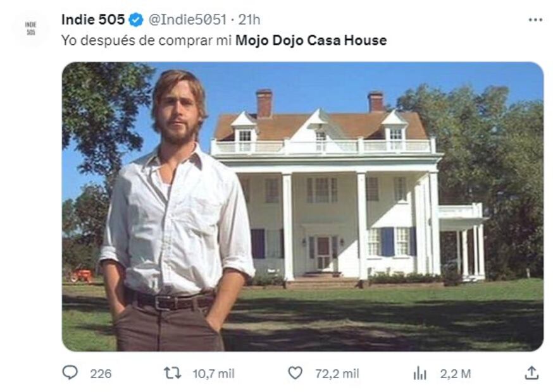The width and height of the screenshot is (553, 392).
Task: Click the blue sky area of the photo
Action: 318,85
